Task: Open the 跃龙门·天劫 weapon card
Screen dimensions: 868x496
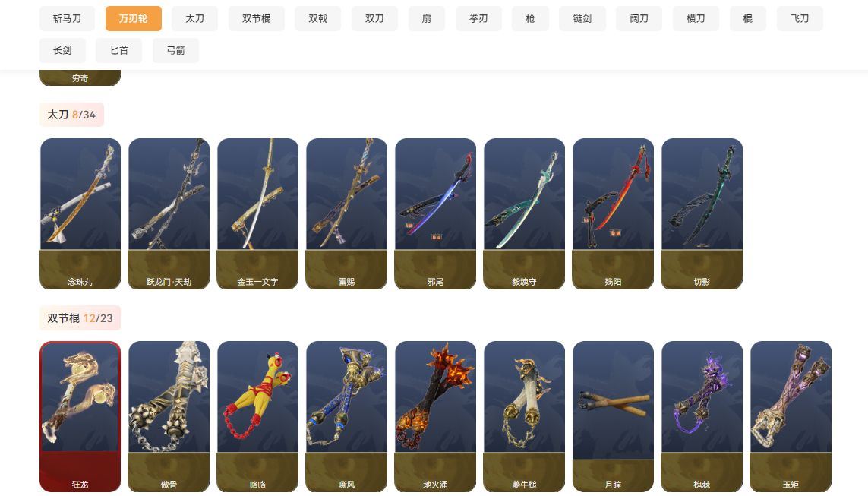Action: coord(169,213)
